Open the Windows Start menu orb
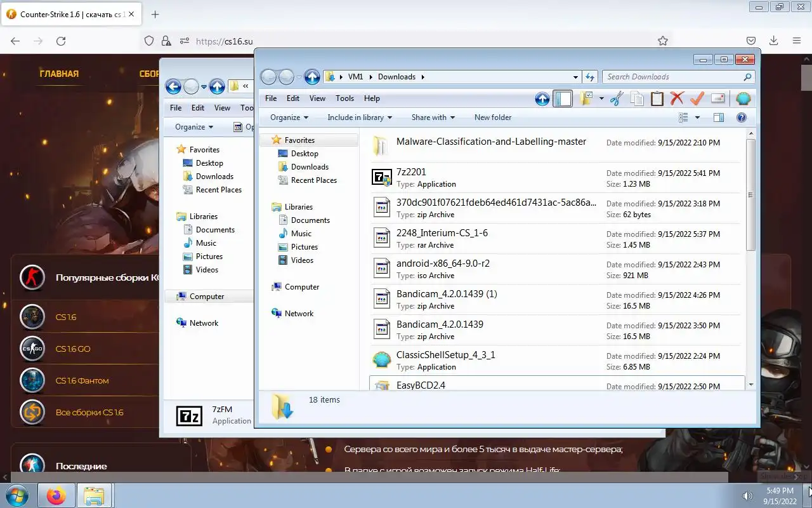The width and height of the screenshot is (812, 508). 17,495
